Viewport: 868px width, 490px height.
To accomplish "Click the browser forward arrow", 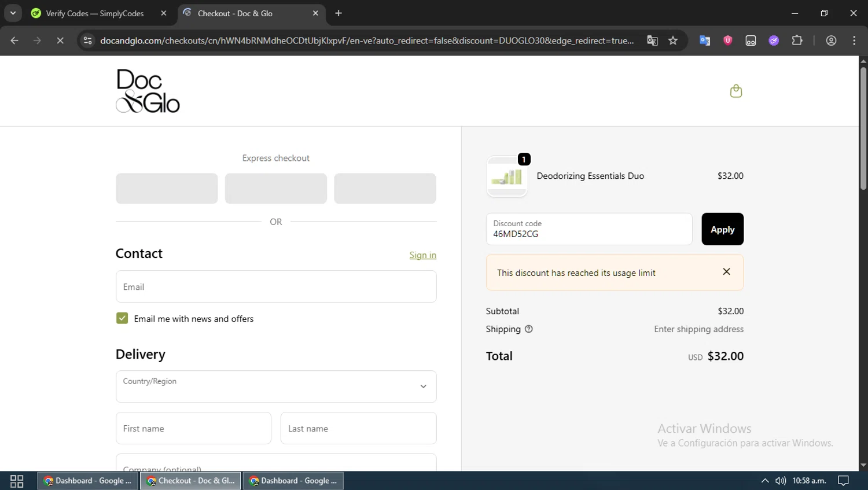I will 37,40.
